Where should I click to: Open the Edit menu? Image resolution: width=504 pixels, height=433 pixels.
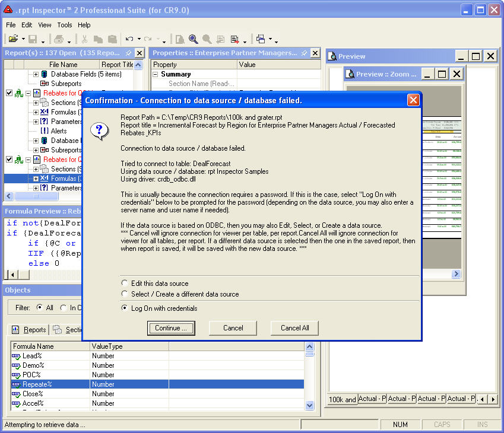[27, 25]
